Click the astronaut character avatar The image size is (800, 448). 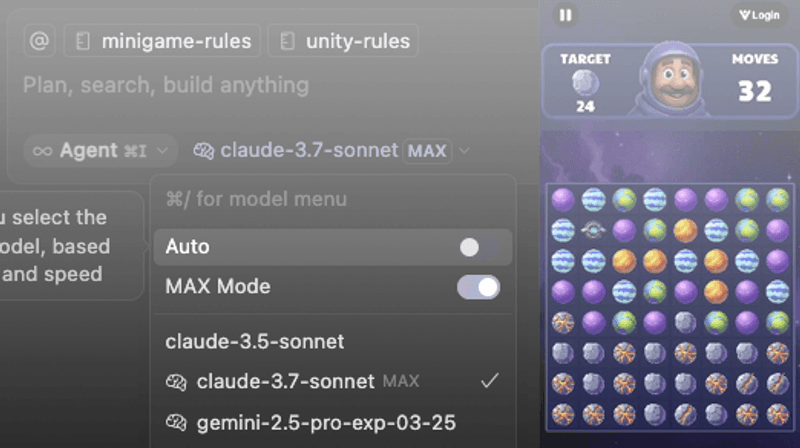(673, 78)
